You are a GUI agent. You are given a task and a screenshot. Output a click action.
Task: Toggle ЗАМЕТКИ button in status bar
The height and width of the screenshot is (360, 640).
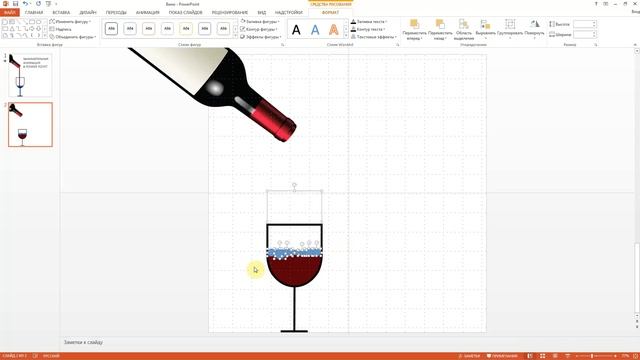(x=469, y=356)
